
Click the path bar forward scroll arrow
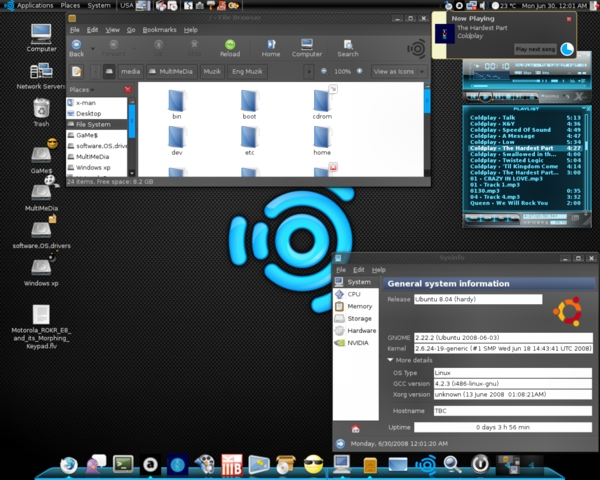[308, 72]
